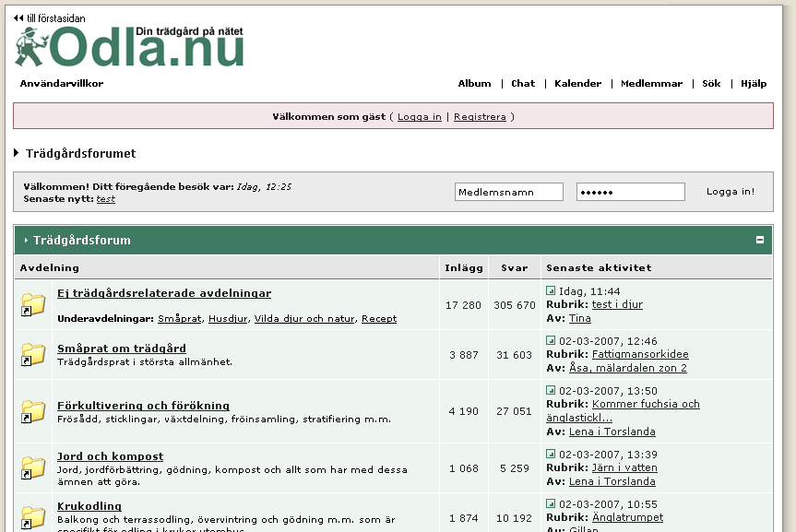Open the Album menu item
The height and width of the screenshot is (532, 796).
tap(474, 84)
